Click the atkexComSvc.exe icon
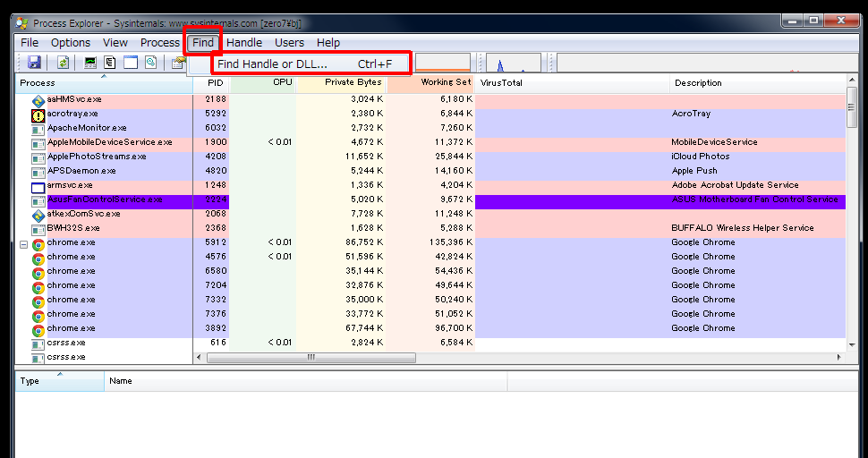Screen dimensions: 868x458 [38, 216]
